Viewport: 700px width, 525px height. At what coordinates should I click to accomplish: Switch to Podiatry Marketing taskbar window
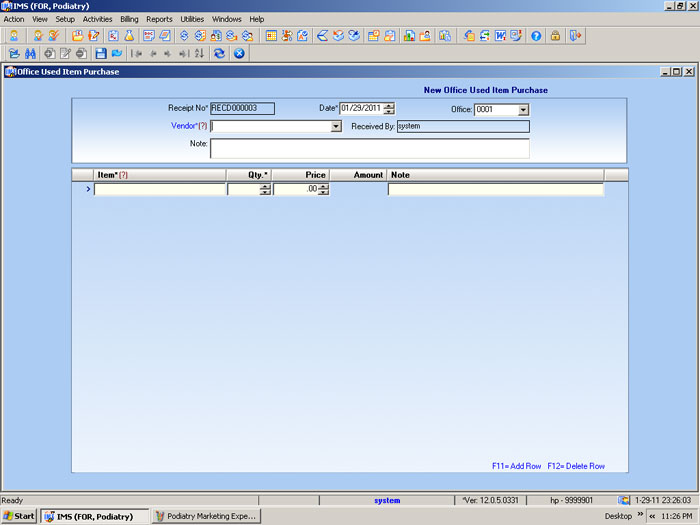pos(206,516)
